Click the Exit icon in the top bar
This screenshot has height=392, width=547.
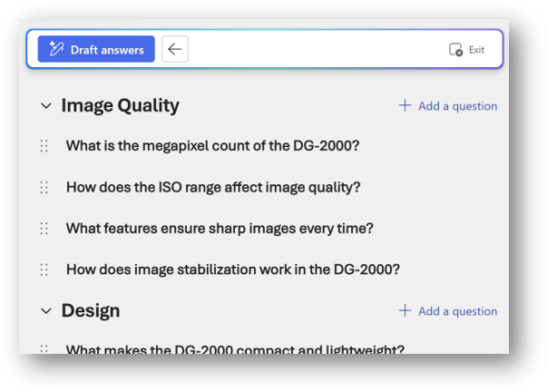click(456, 50)
